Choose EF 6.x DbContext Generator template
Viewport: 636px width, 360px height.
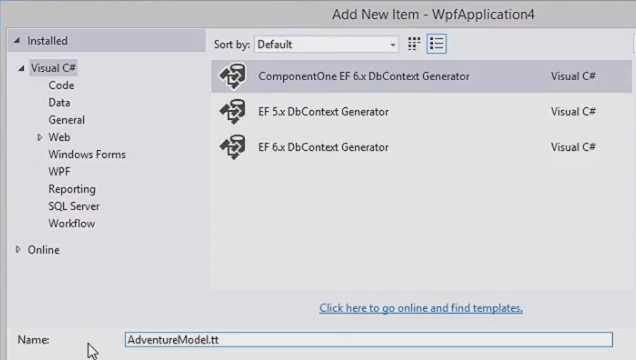pyautogui.click(x=421, y=147)
